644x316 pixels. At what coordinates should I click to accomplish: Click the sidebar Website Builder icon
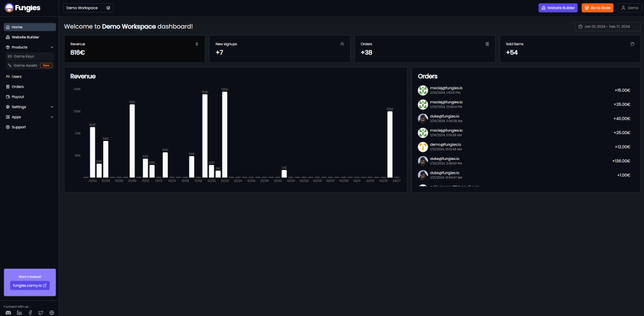[8, 37]
